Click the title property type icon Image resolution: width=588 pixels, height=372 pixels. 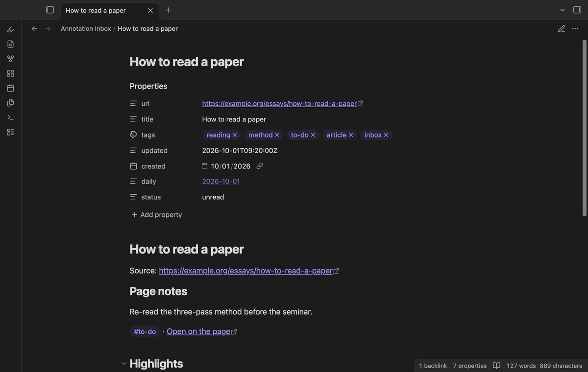coord(133,119)
